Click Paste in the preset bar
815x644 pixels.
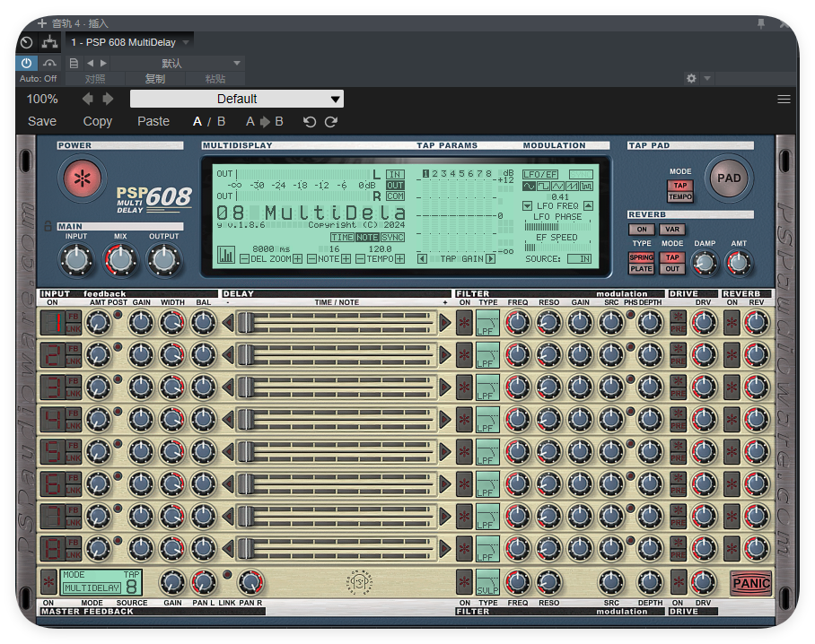tap(153, 121)
